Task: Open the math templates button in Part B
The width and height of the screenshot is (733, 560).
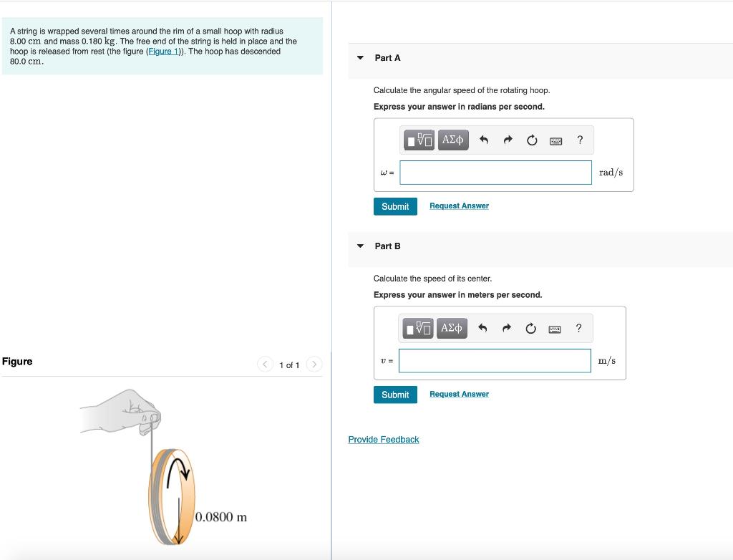Action: (418, 328)
